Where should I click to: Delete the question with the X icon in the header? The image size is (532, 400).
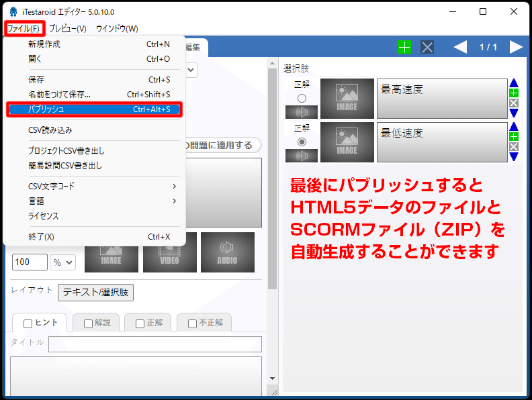[427, 47]
